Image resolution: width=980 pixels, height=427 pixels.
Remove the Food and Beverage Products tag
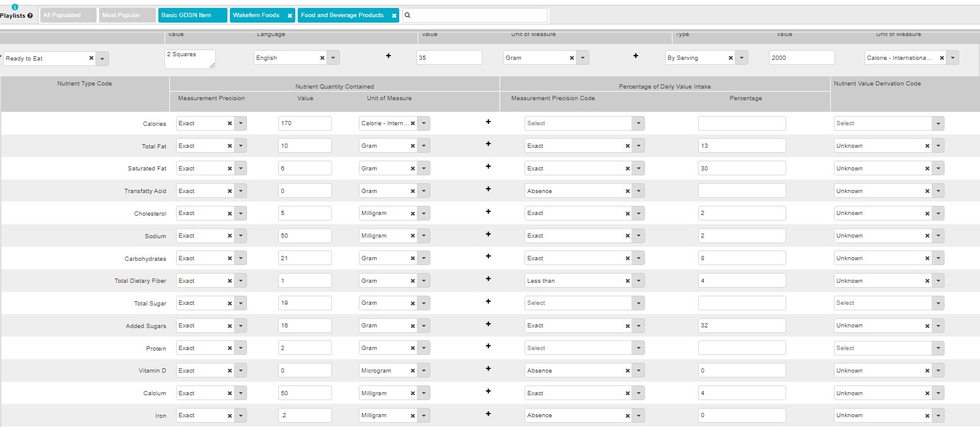coord(394,16)
